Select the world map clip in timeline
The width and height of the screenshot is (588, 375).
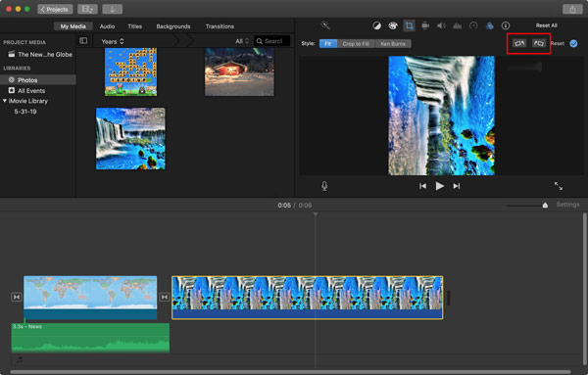point(90,298)
